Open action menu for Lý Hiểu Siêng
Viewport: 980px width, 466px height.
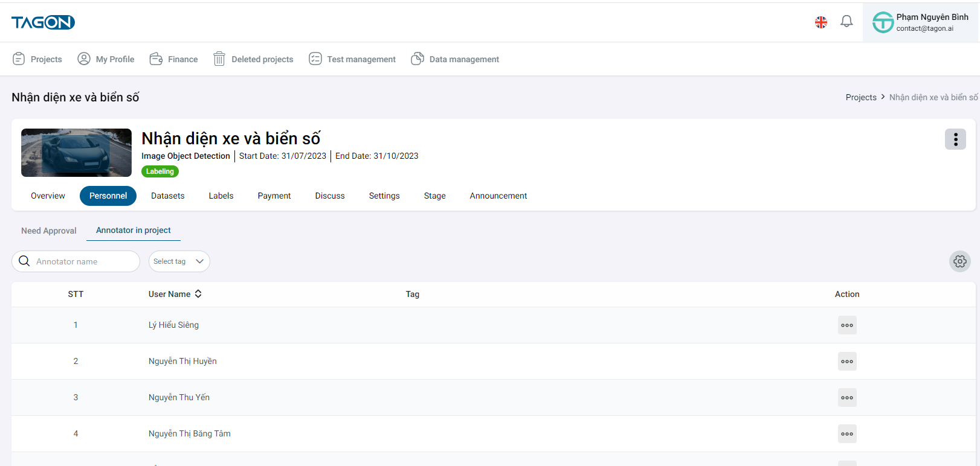click(x=847, y=325)
